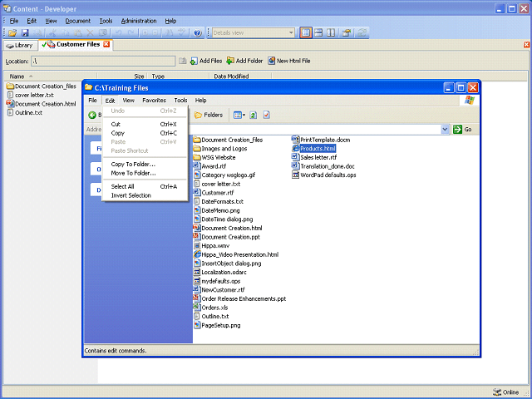The width and height of the screenshot is (532, 399).
Task: Click the New Html File button
Action: 289,61
